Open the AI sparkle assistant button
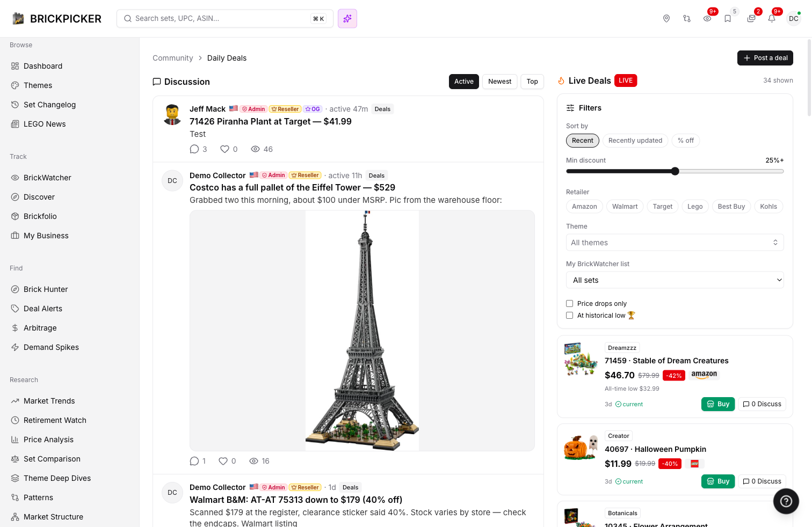The width and height of the screenshot is (812, 527). (347, 19)
